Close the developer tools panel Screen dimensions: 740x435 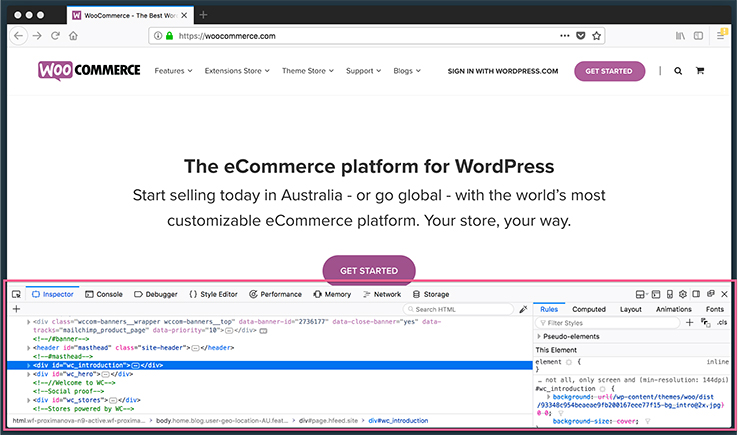tap(724, 294)
